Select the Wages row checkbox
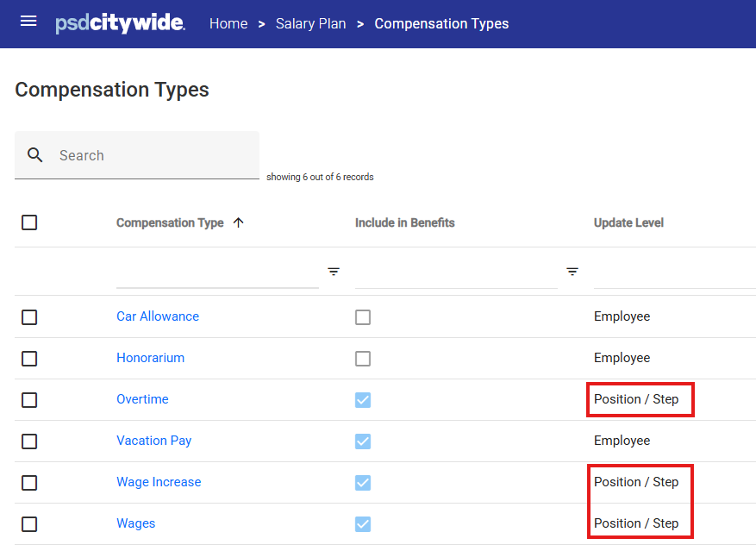The width and height of the screenshot is (756, 551). (29, 524)
